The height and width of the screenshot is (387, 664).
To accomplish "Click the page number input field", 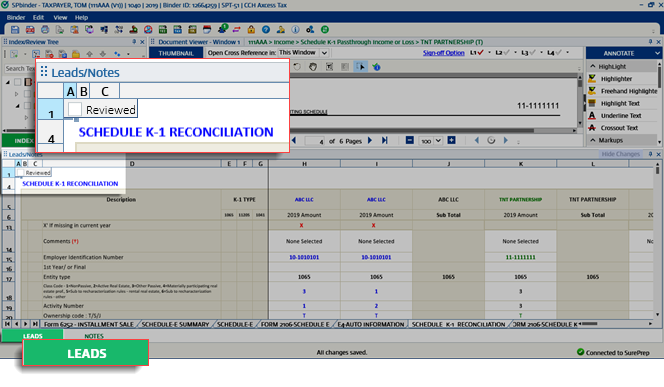I will click(x=314, y=141).
